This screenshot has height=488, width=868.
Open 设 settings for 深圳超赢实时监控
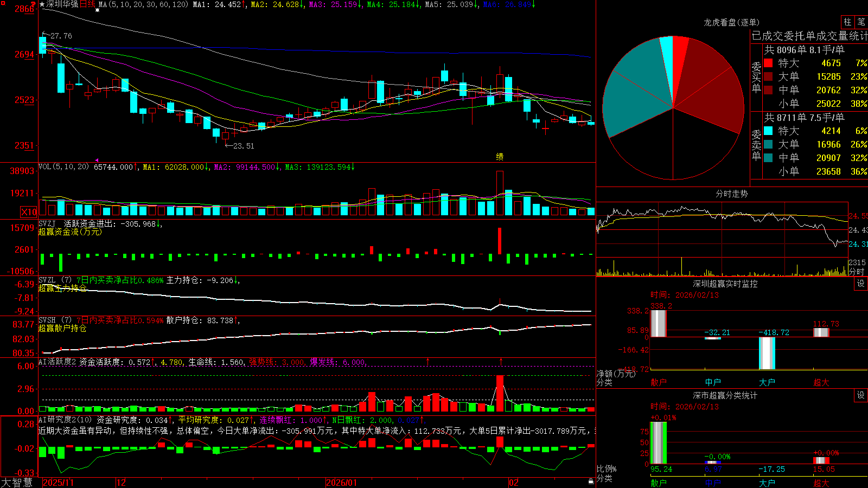coord(861,284)
